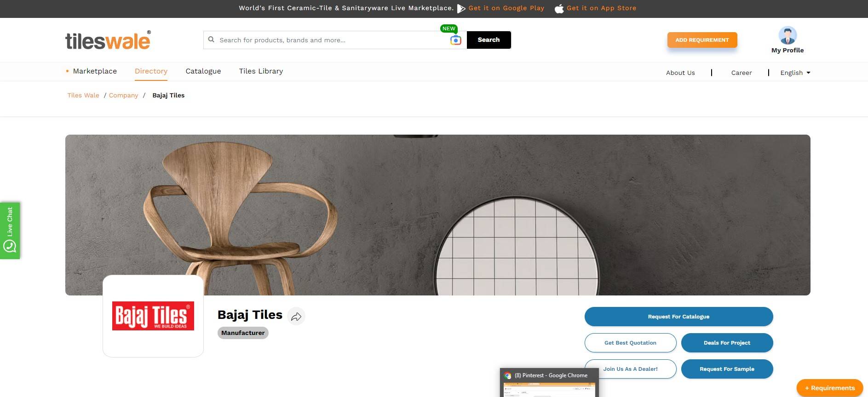
Task: Open the Catalogue tab
Action: tap(203, 71)
